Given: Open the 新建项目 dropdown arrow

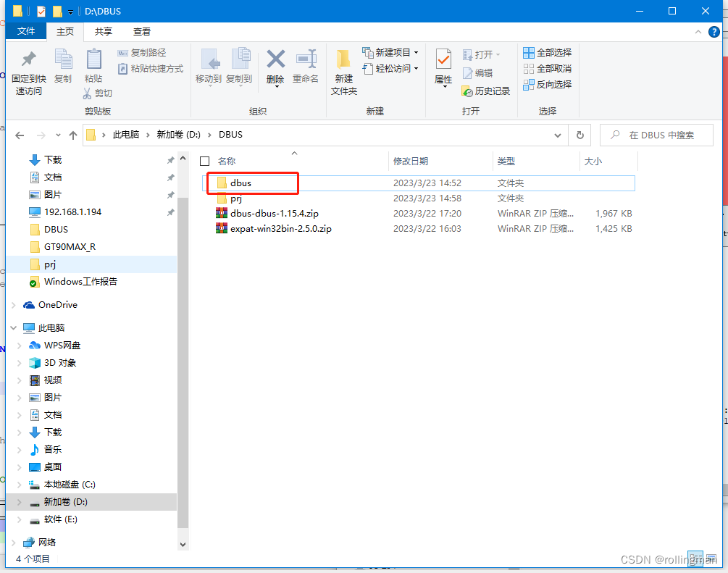Looking at the screenshot, I should point(414,52).
